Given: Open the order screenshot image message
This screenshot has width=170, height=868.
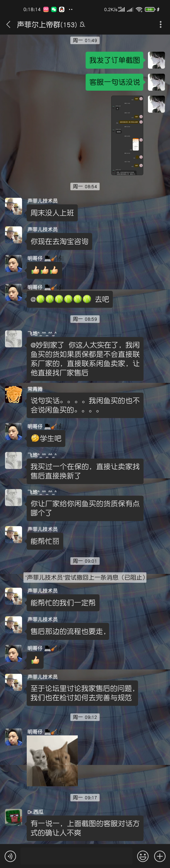Looking at the screenshot, I should [x=127, y=135].
